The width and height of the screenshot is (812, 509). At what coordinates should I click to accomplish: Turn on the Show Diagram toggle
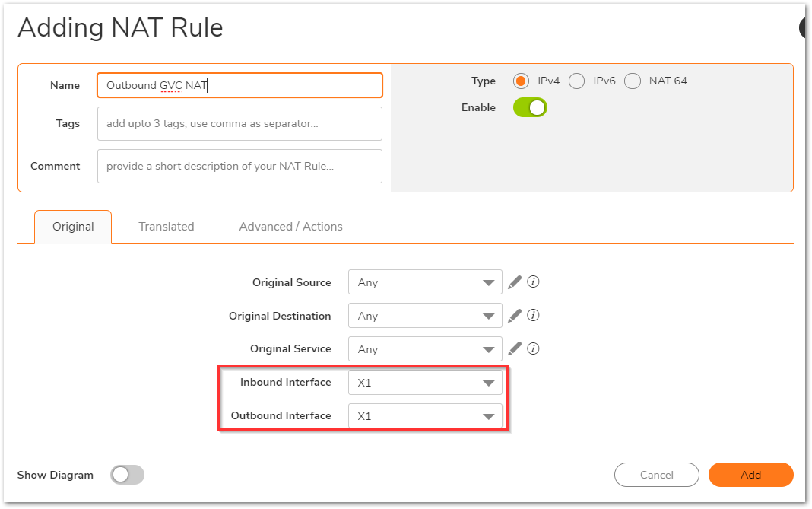(x=127, y=475)
